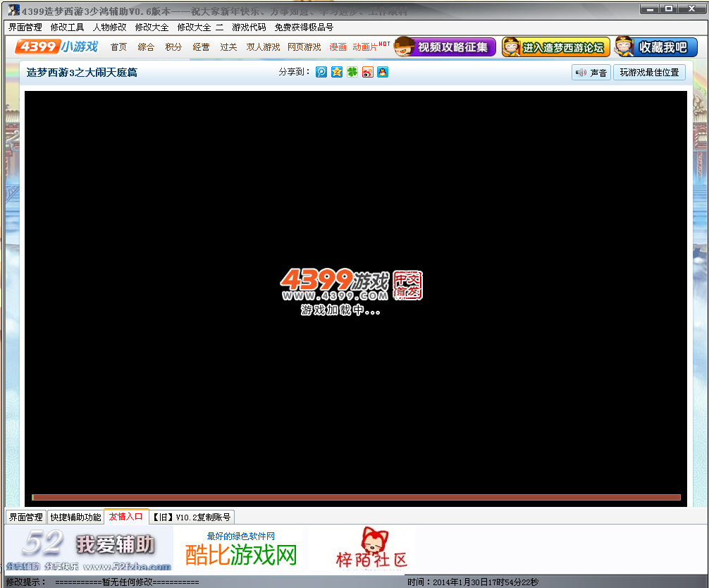
Task: Switch to the 快捷辅助功能 tab
Action: 75,517
